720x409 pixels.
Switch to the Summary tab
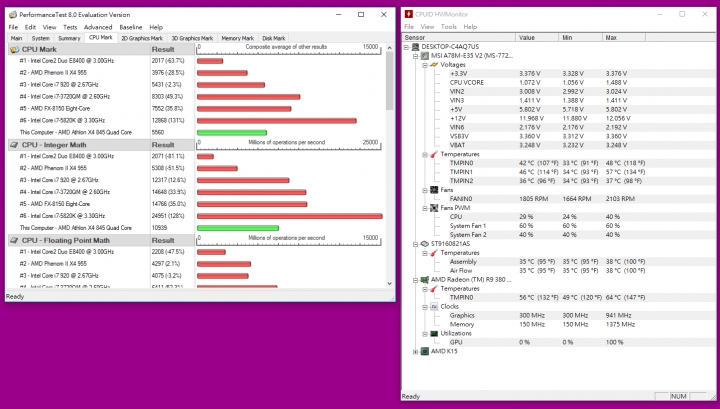point(69,38)
